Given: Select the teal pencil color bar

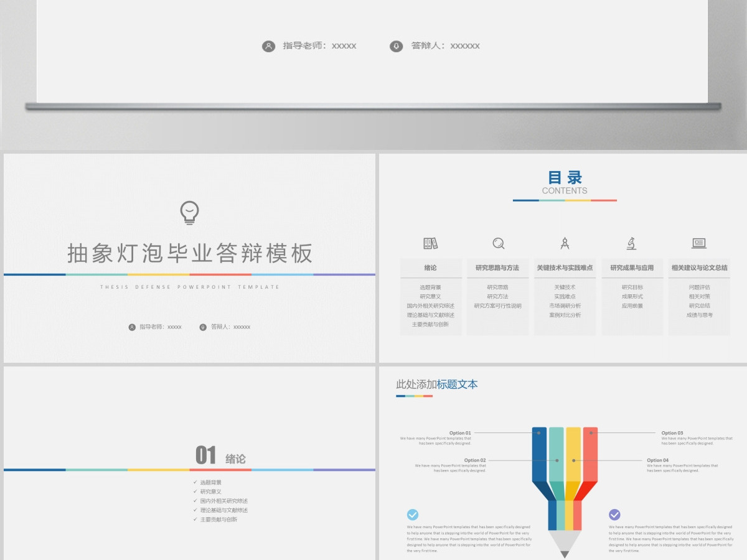Looking at the screenshot, I should tap(557, 454).
